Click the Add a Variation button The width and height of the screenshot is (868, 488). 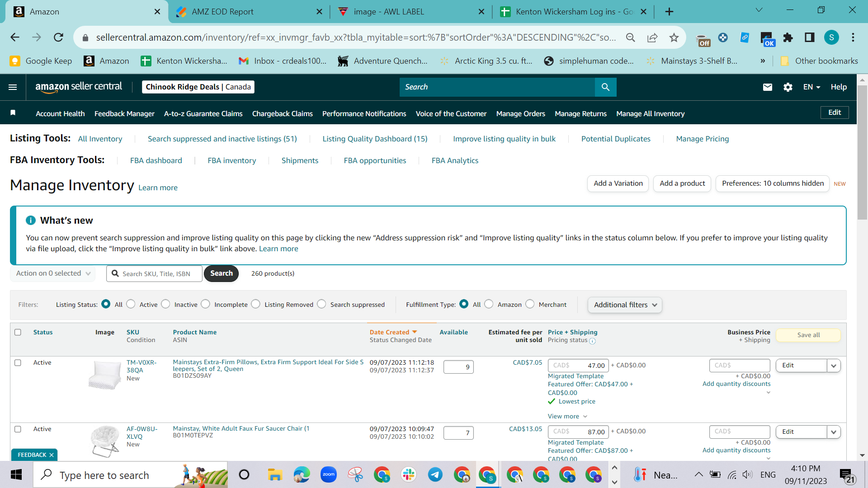pyautogui.click(x=618, y=183)
